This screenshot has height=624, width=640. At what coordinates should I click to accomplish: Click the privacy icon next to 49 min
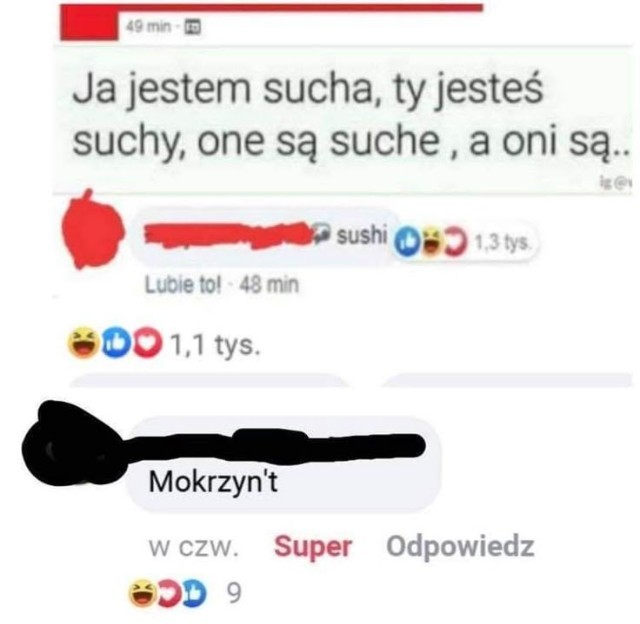pos(193,27)
